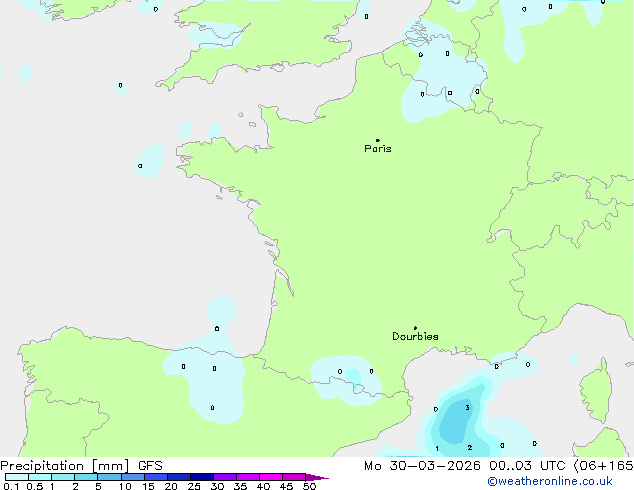634x490 pixels.
Task: Click the Mo 30-03-2026 forecast date text
Action: [422, 466]
